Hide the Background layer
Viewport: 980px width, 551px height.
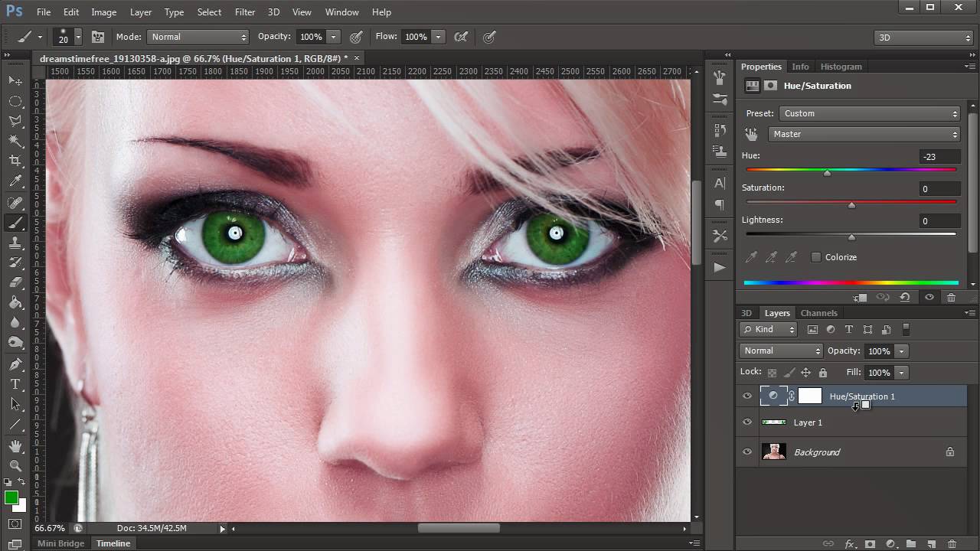point(747,452)
